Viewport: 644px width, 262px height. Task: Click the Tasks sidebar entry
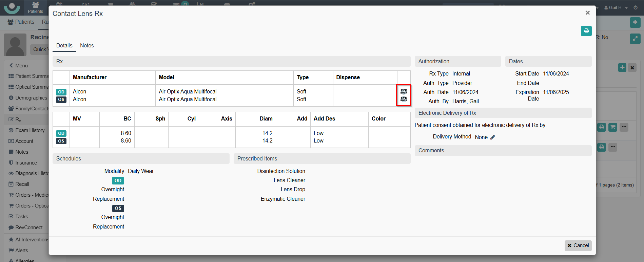[21, 217]
